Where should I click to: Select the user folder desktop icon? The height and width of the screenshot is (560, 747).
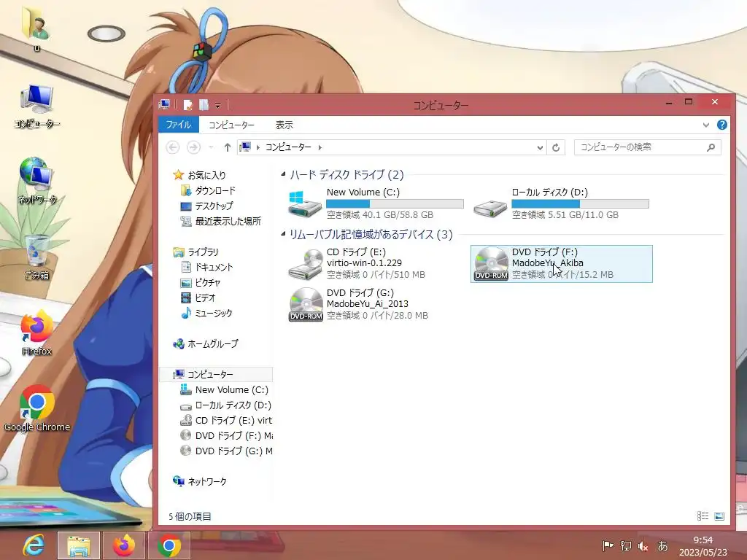[x=36, y=29]
